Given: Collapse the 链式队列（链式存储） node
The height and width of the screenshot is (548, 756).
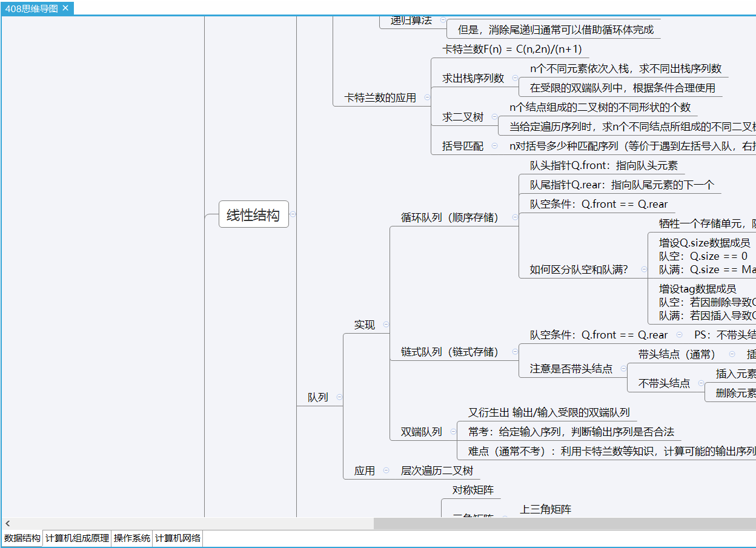Looking at the screenshot, I should [515, 351].
